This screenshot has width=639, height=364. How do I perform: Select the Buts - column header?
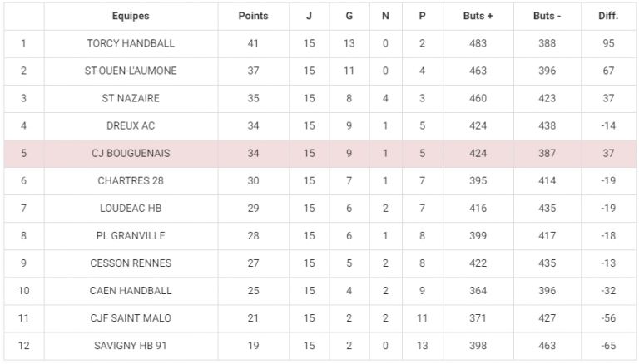[547, 16]
